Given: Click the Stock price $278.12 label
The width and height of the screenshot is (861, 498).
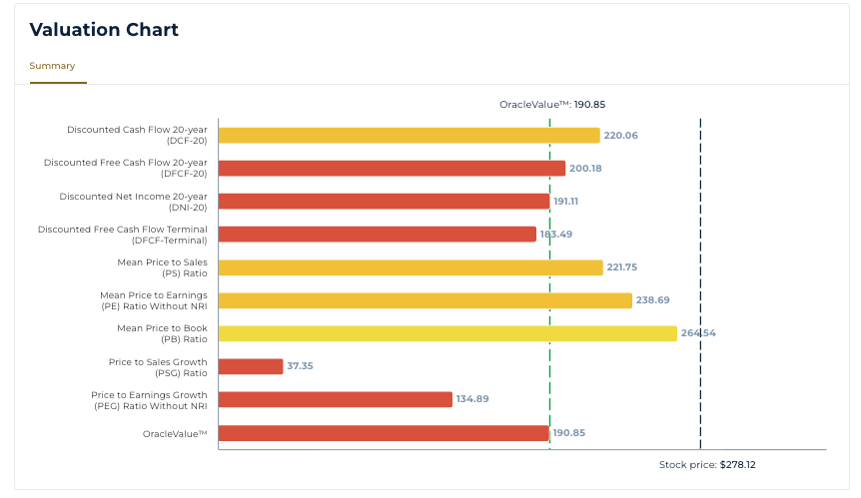Looking at the screenshot, I should click(x=714, y=465).
